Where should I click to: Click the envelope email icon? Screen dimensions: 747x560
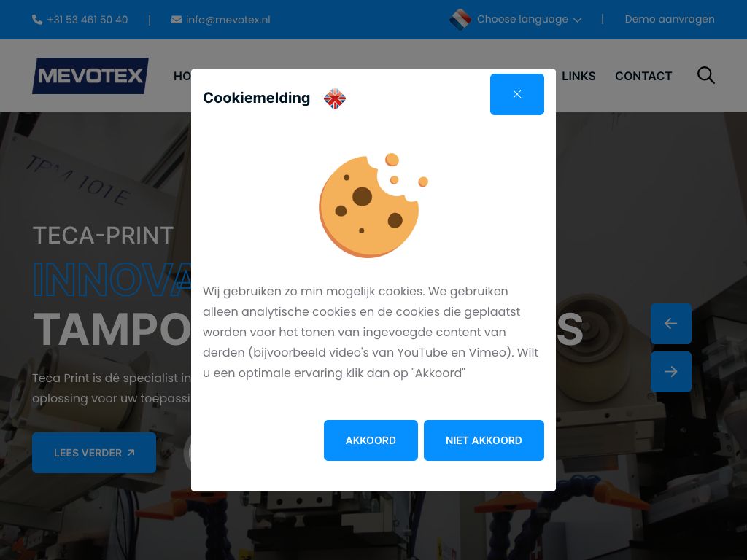coord(177,20)
